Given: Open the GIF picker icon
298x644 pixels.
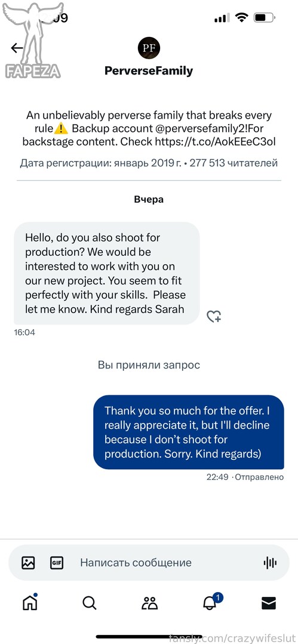Looking at the screenshot, I should 56,562.
